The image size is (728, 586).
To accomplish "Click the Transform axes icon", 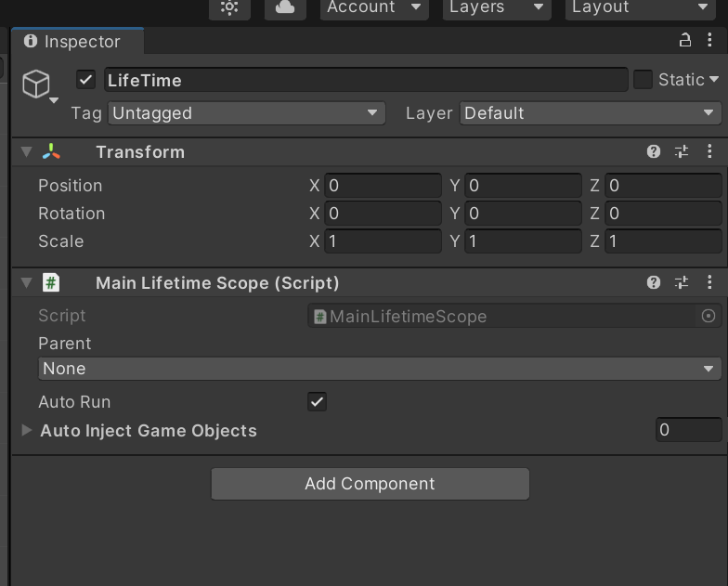I will 51,152.
